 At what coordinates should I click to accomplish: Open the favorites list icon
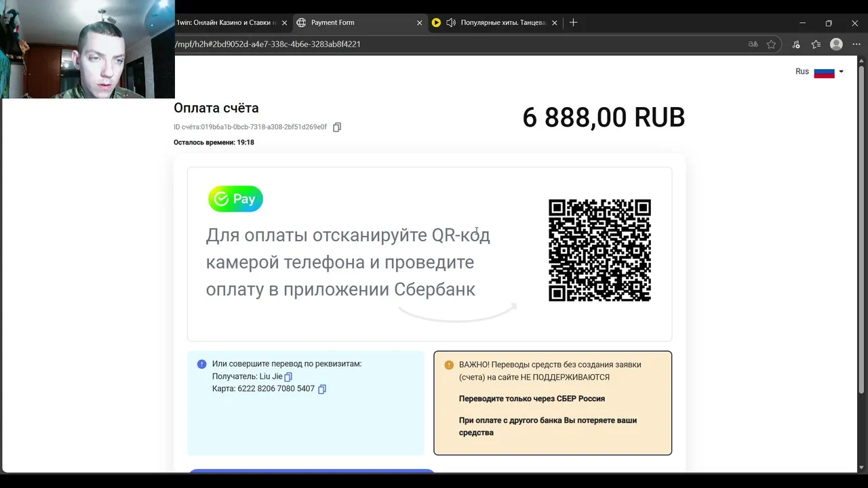[x=816, y=44]
